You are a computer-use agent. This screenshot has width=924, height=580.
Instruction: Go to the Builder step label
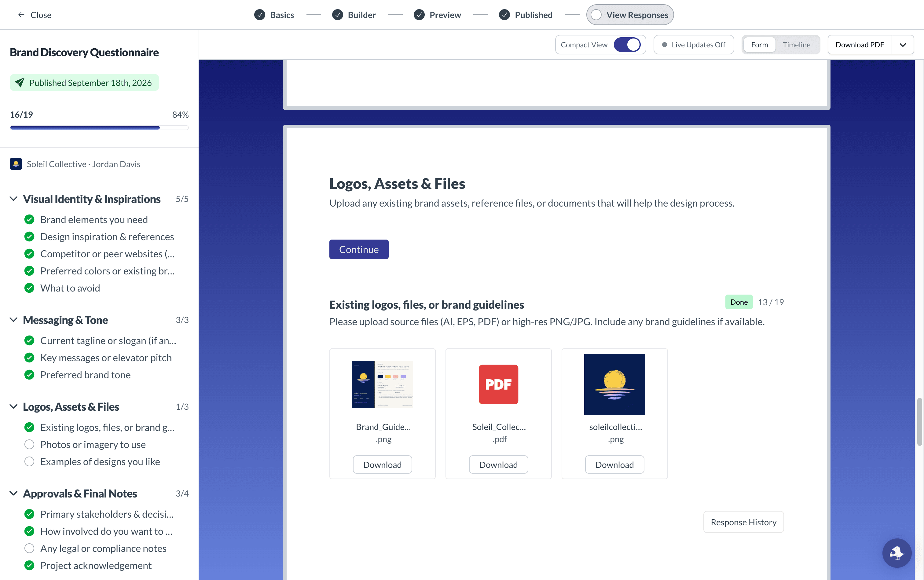coord(361,15)
